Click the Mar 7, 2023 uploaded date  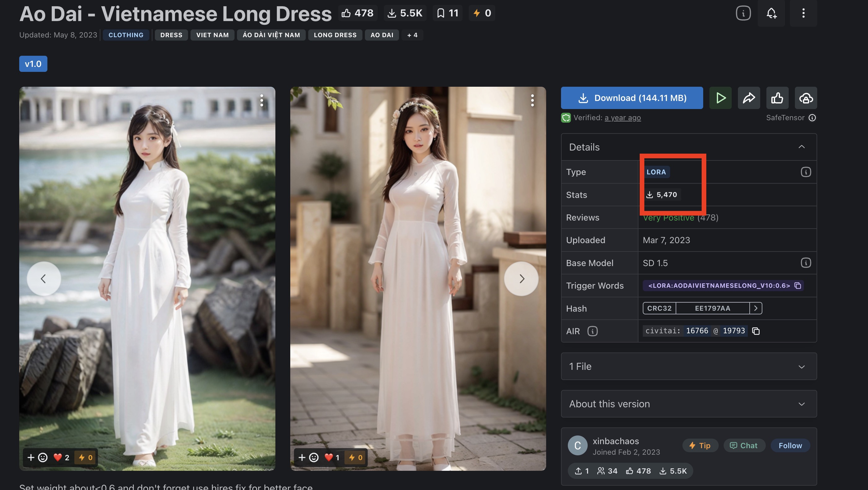pos(666,240)
